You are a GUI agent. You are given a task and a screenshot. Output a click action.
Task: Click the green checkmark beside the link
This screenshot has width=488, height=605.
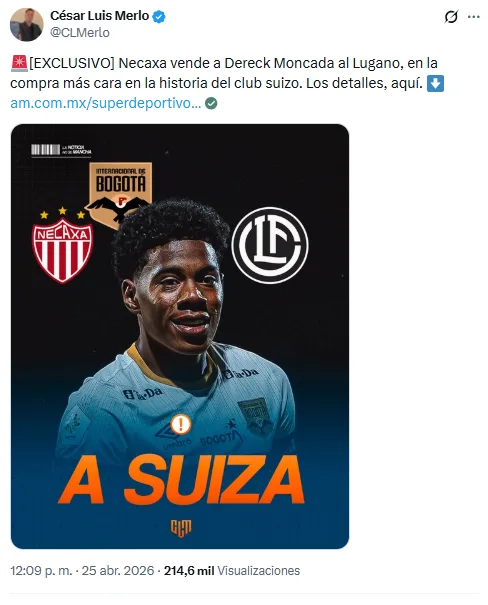click(x=211, y=103)
